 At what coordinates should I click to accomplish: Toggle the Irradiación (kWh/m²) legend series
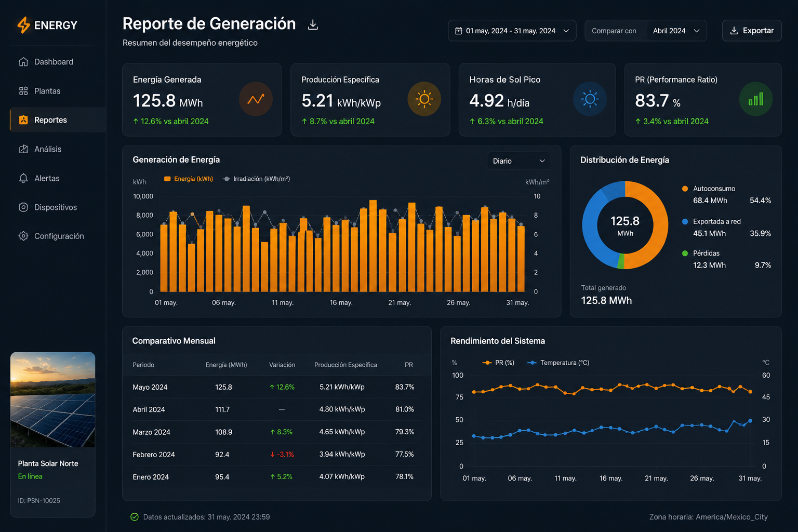[x=256, y=179]
